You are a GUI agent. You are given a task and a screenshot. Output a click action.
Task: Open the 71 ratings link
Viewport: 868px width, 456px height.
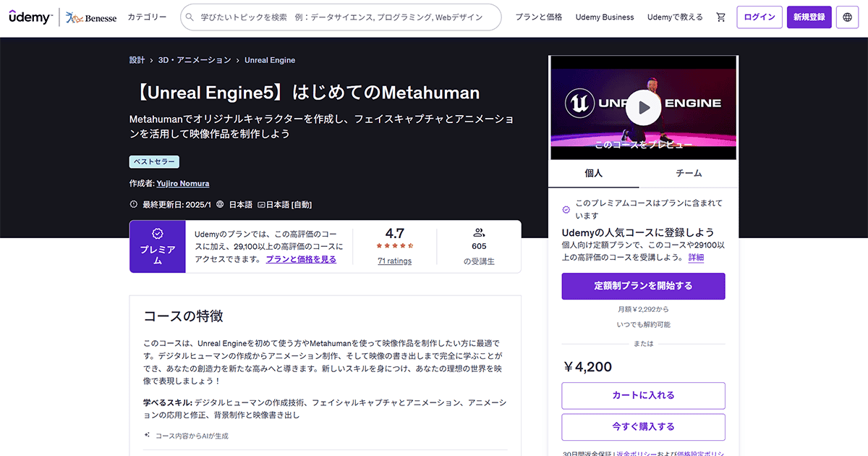[x=394, y=261]
